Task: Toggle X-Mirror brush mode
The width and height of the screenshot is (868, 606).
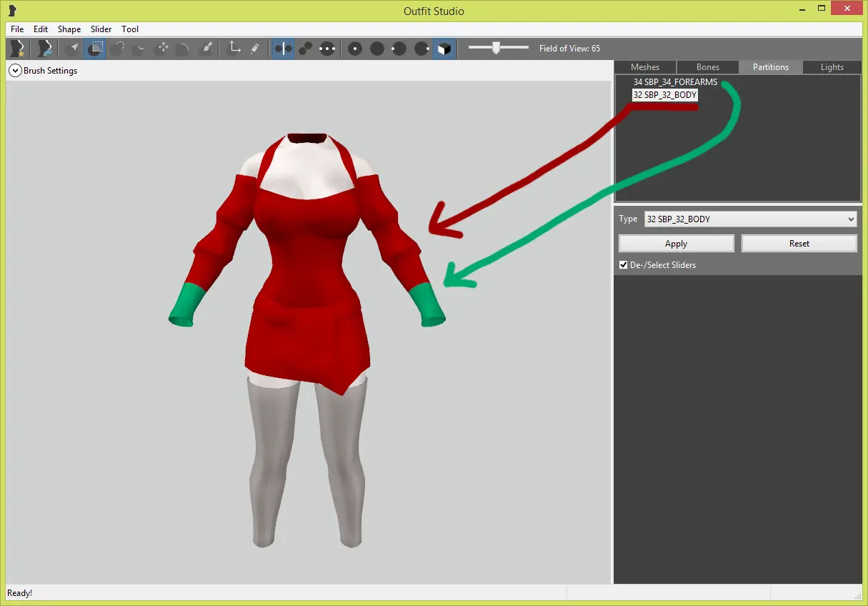Action: [284, 49]
